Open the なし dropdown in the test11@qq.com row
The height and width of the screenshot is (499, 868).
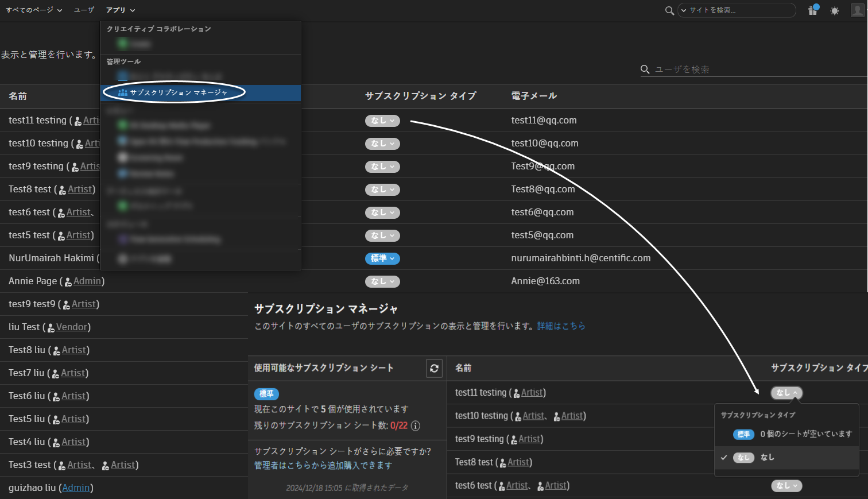pos(382,121)
